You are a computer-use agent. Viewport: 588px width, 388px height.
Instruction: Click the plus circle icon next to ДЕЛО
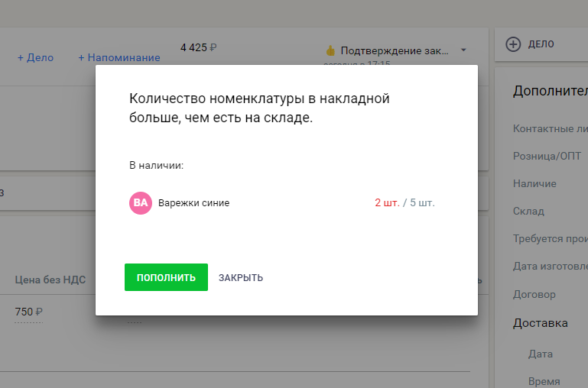(514, 45)
